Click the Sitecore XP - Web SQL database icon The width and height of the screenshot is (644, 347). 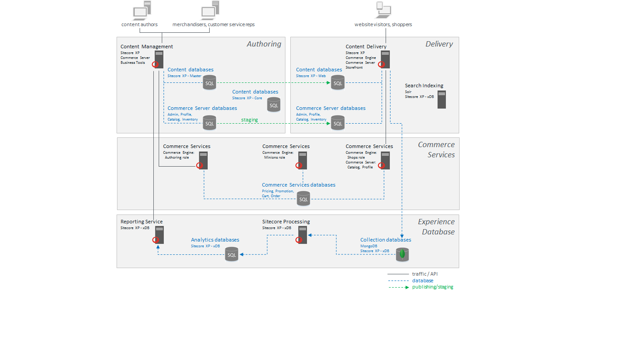(x=338, y=83)
